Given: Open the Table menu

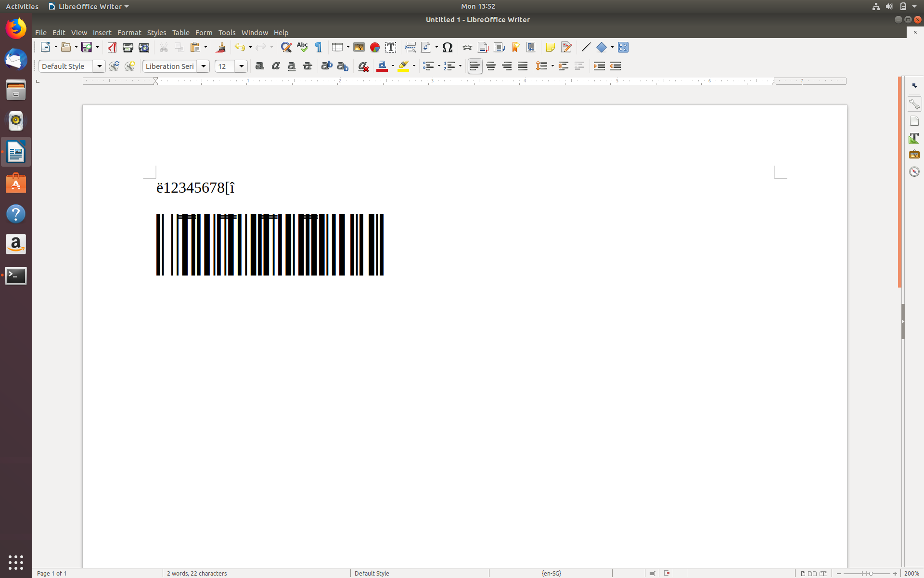Looking at the screenshot, I should 181,32.
